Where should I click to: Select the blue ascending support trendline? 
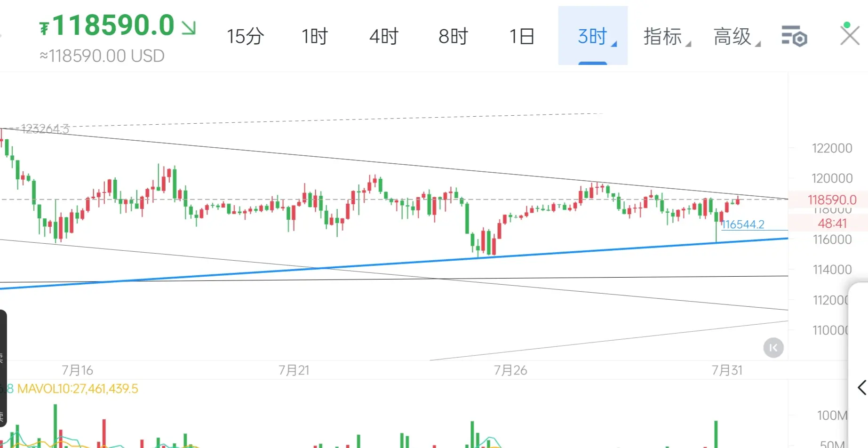pyautogui.click(x=394, y=263)
